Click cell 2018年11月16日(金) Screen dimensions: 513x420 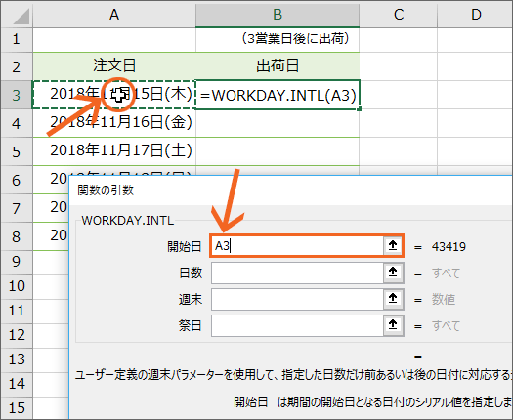click(x=114, y=123)
